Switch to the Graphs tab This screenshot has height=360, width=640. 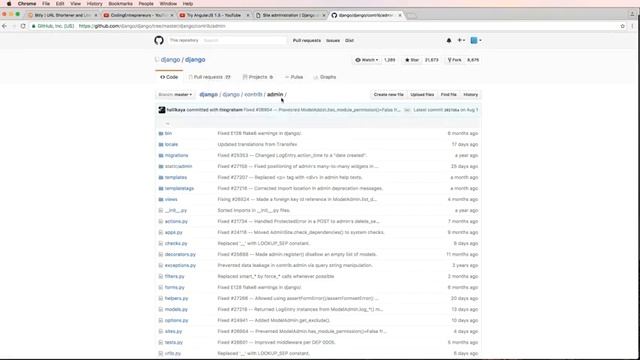click(x=325, y=77)
